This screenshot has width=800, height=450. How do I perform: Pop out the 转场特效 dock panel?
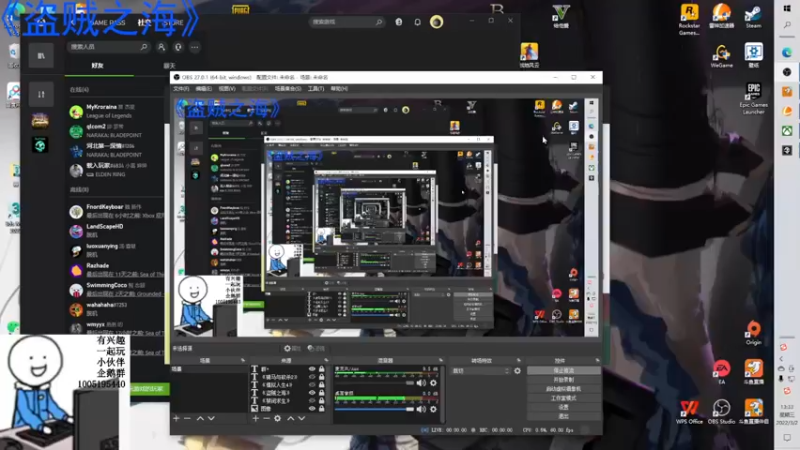[519, 360]
